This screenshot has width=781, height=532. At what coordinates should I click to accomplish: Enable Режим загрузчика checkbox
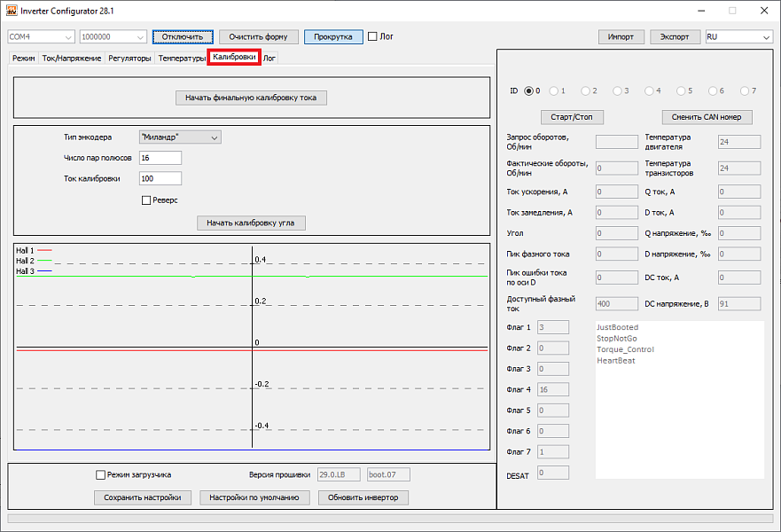101,475
